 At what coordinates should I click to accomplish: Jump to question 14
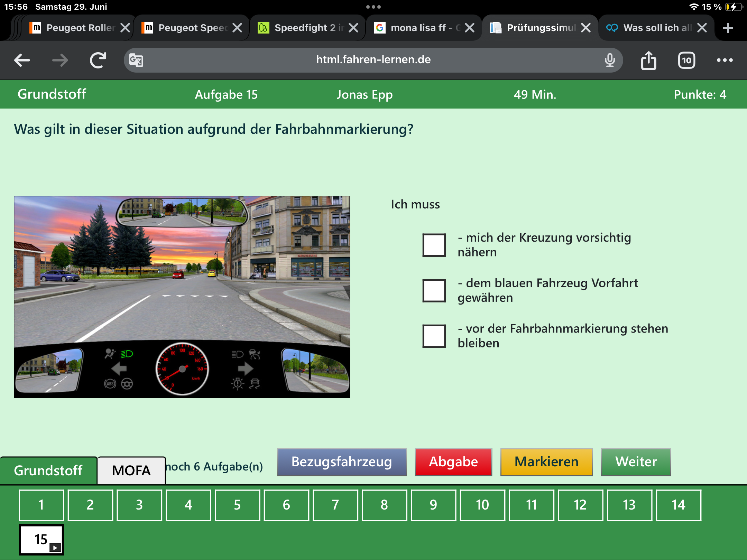coord(679,505)
